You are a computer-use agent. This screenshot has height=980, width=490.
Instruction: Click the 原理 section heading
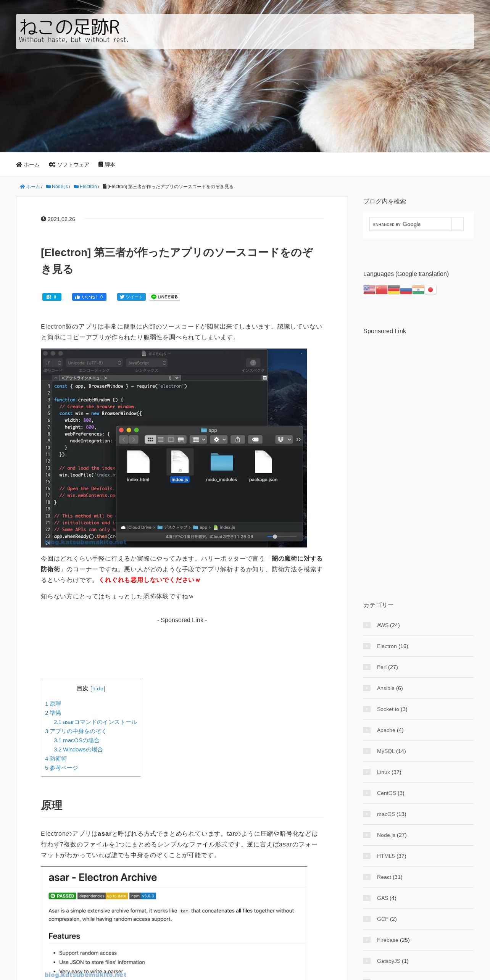click(52, 805)
